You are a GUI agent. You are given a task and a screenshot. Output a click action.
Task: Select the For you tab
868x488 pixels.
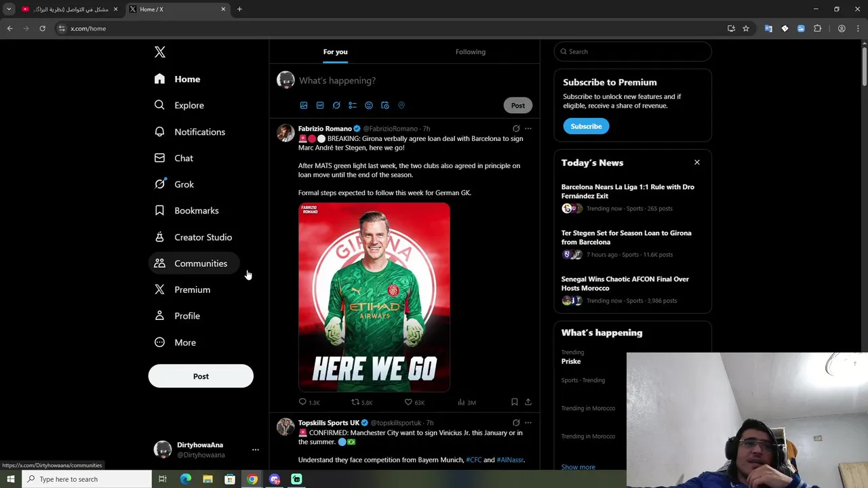click(x=335, y=52)
